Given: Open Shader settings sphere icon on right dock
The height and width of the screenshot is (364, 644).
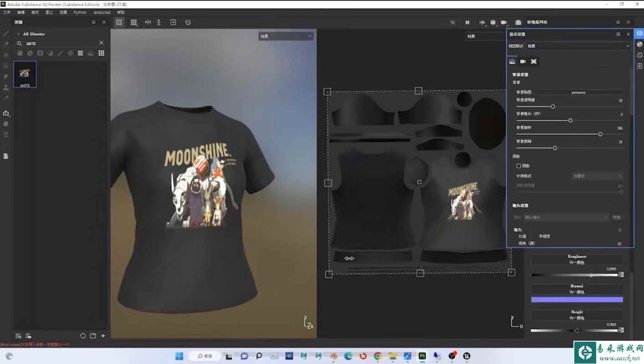Looking at the screenshot, I should 639,45.
